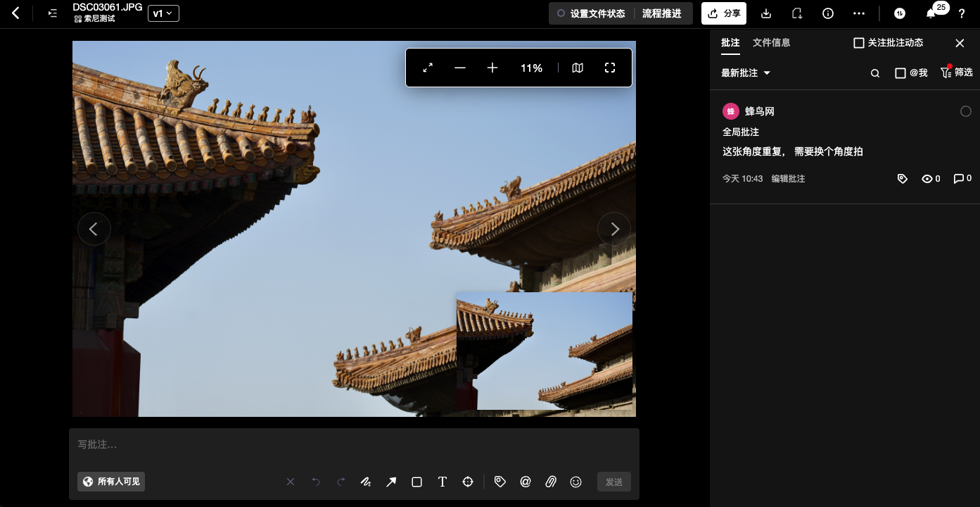Screen dimensions: 980x507
Task: Enter fullscreen view in zoom toolbar
Action: [610, 68]
